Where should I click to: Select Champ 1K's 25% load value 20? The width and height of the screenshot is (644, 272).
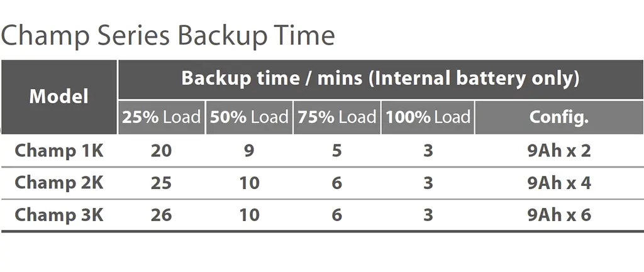point(162,151)
